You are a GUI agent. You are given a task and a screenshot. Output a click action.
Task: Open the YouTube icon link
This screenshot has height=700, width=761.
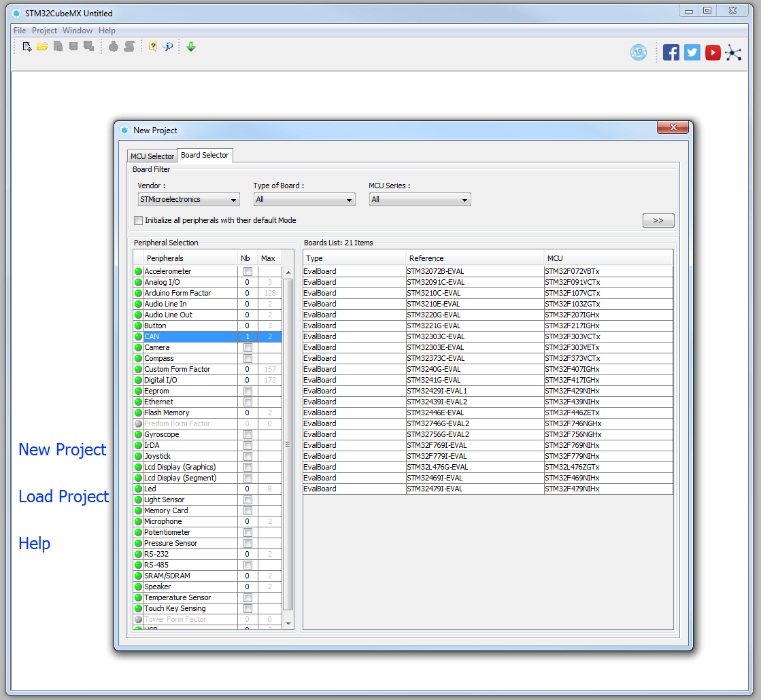(x=713, y=52)
